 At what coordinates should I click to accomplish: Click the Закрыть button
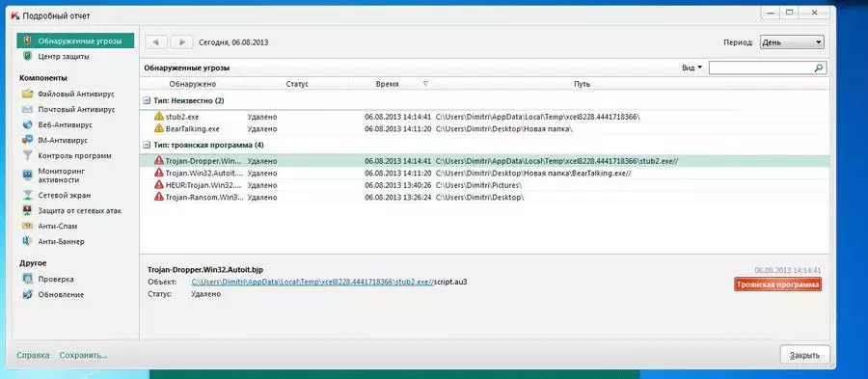(805, 355)
